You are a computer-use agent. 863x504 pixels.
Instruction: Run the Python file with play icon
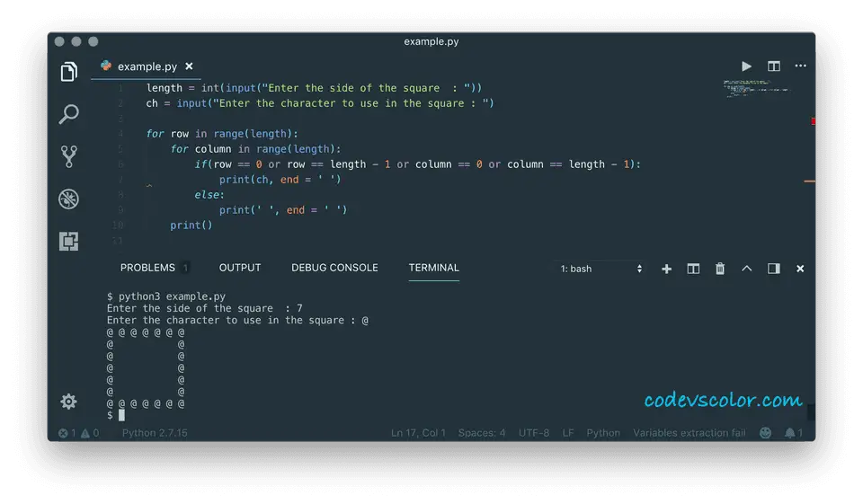point(746,66)
